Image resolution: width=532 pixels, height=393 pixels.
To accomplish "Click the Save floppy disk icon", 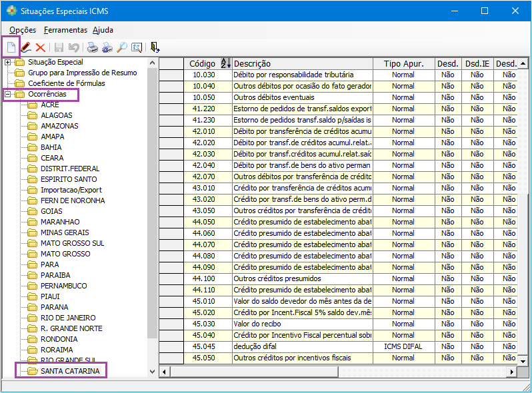I will [59, 47].
